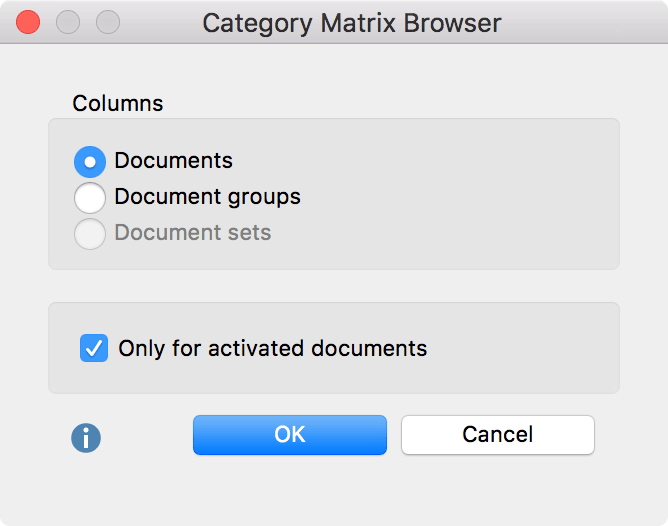Image resolution: width=668 pixels, height=526 pixels.
Task: Choose Document groups as columns
Action: click(90, 198)
